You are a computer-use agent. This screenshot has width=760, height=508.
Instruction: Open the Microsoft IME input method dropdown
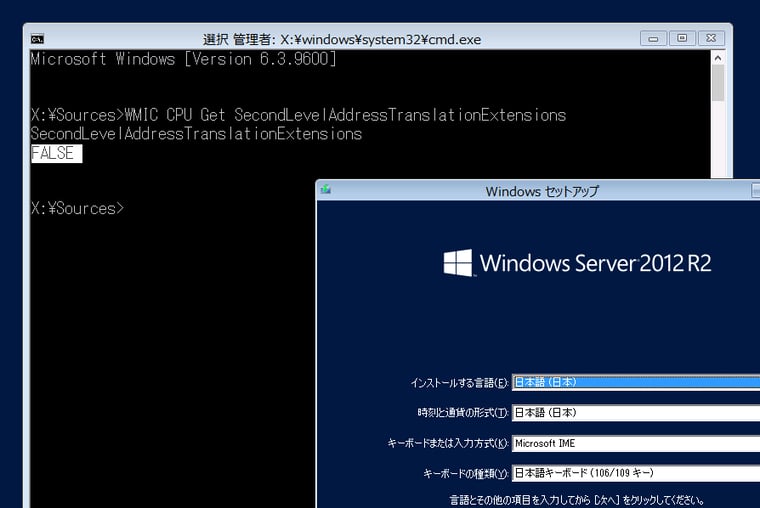(636, 443)
